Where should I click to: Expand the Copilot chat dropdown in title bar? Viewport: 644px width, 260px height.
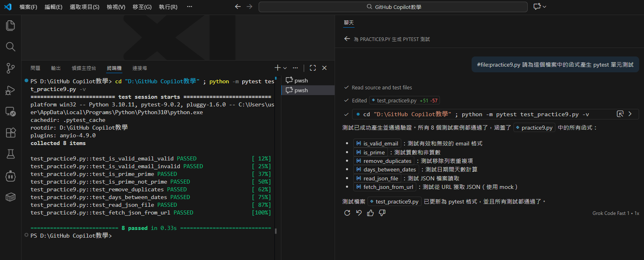point(544,6)
